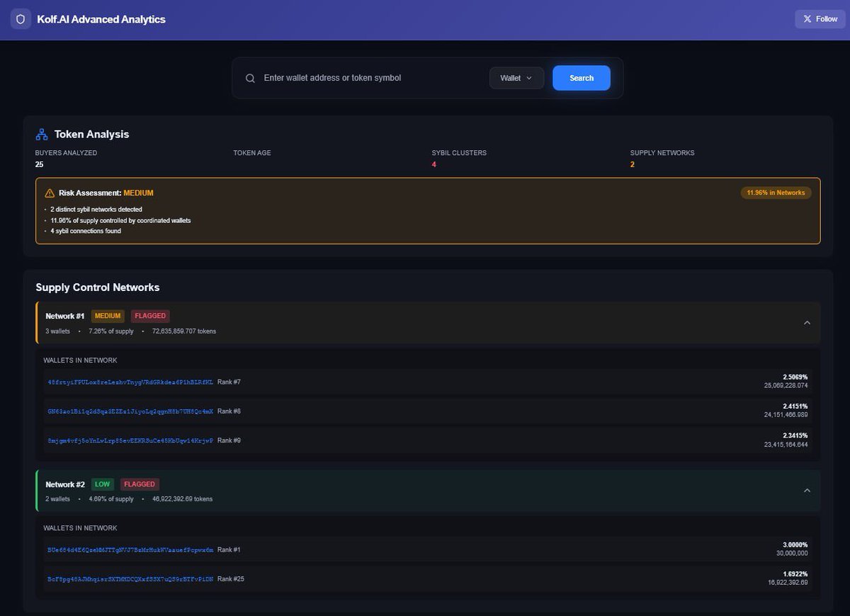Click the 2.5069% supply value

(x=795, y=377)
